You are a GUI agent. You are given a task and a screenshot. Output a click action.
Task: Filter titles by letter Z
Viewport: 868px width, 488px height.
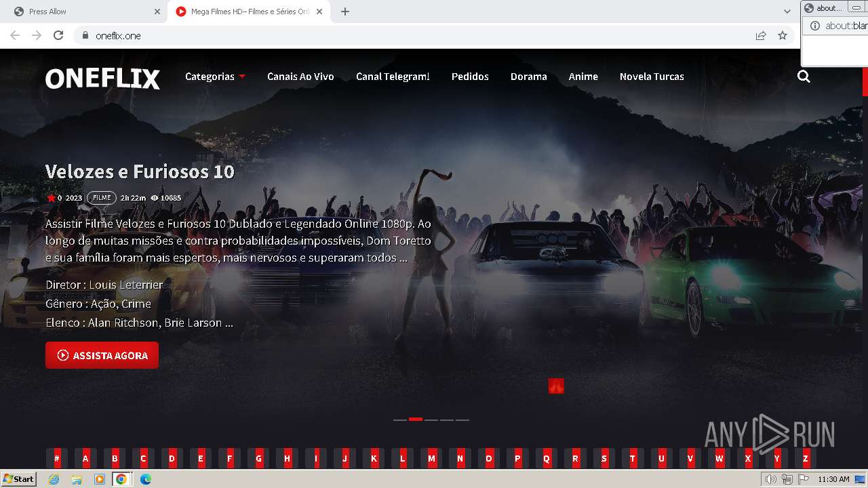point(806,458)
